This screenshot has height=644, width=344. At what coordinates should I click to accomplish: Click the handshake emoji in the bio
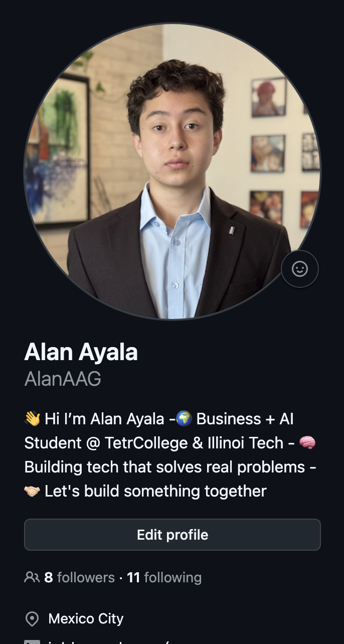32,491
